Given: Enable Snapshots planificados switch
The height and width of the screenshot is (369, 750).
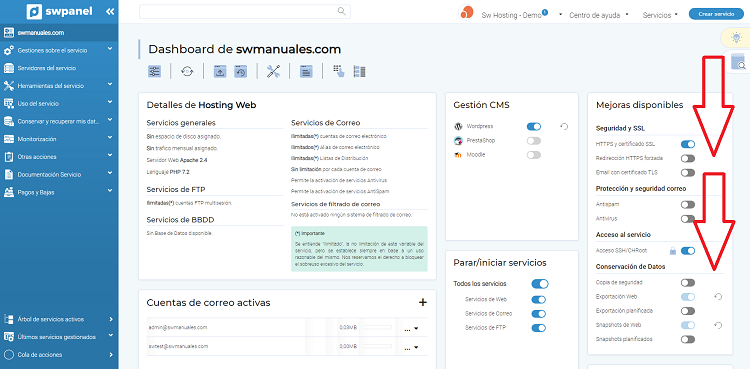Looking at the screenshot, I should 688,339.
